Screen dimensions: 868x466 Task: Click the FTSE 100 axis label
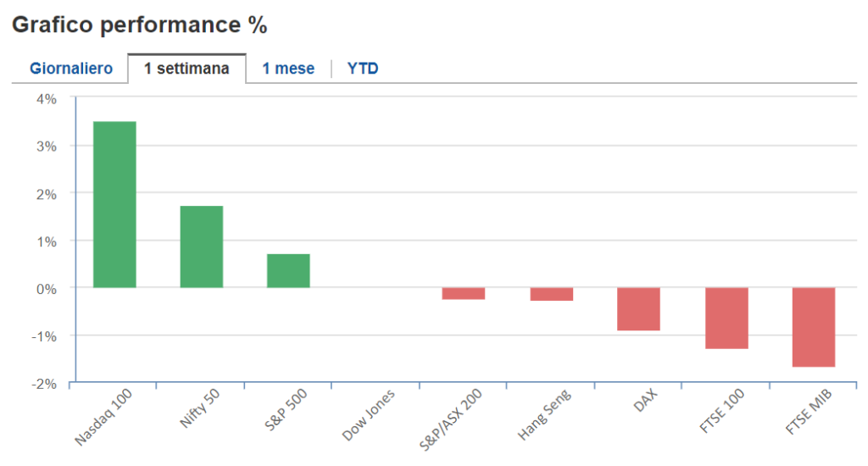(722, 411)
